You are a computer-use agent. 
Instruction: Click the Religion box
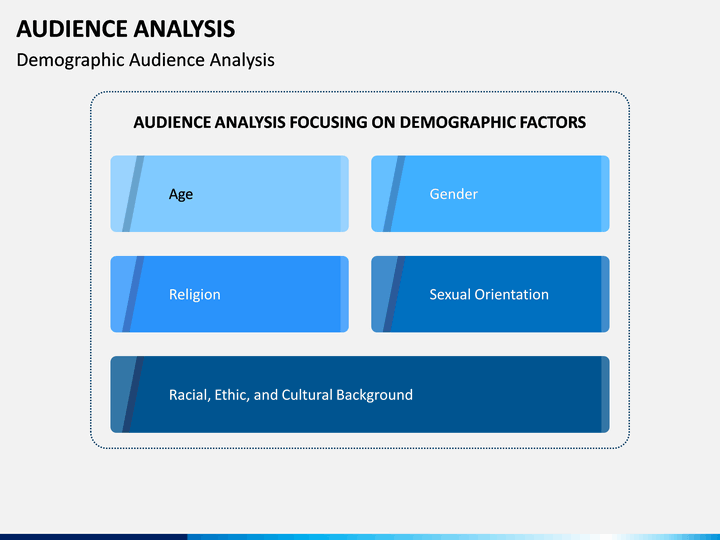pos(230,294)
